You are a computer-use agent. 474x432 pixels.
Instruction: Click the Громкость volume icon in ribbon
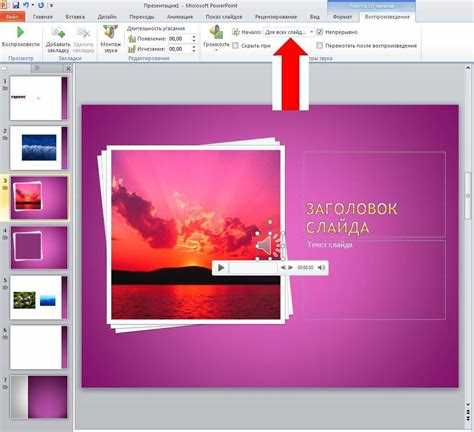tap(216, 33)
